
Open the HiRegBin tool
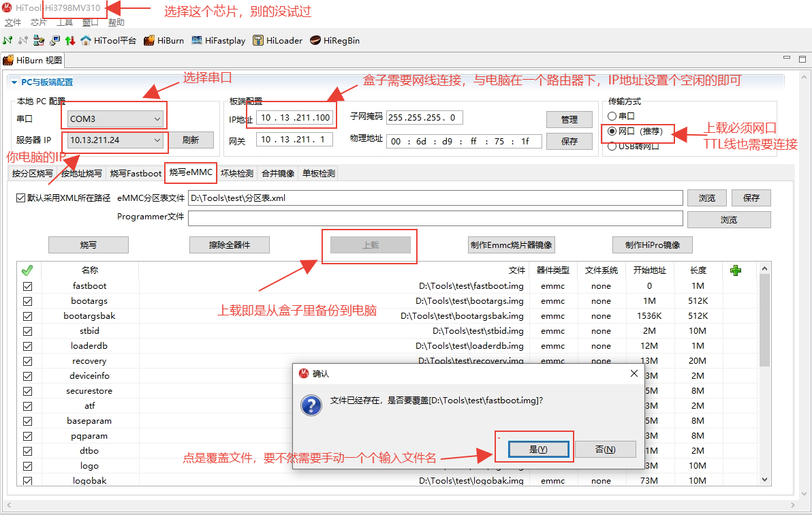334,40
